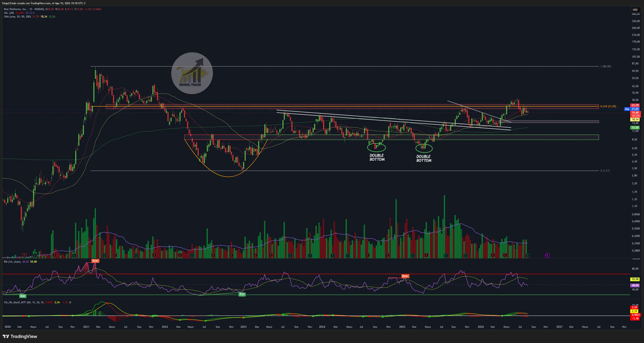
Task: Click the blue Pos position label
Action: pyautogui.click(x=627, y=109)
